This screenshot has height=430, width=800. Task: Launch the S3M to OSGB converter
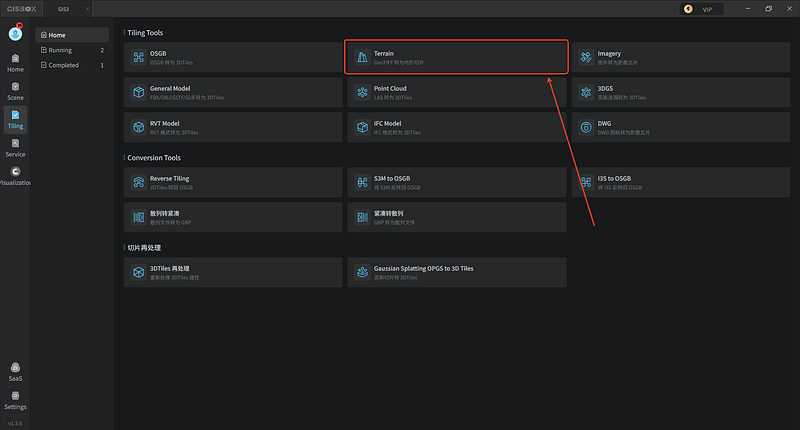click(x=457, y=182)
